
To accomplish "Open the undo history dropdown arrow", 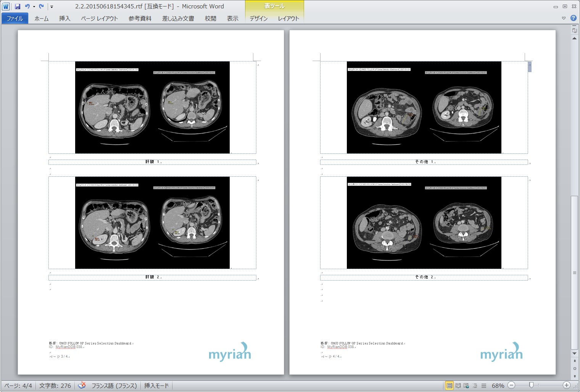I will [34, 6].
